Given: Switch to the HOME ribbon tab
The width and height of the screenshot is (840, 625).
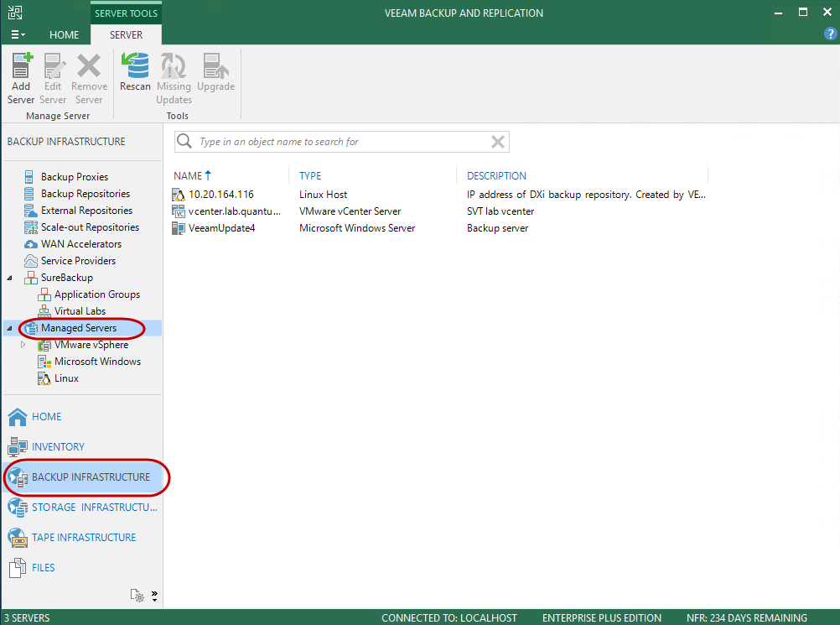Looking at the screenshot, I should click(x=65, y=35).
